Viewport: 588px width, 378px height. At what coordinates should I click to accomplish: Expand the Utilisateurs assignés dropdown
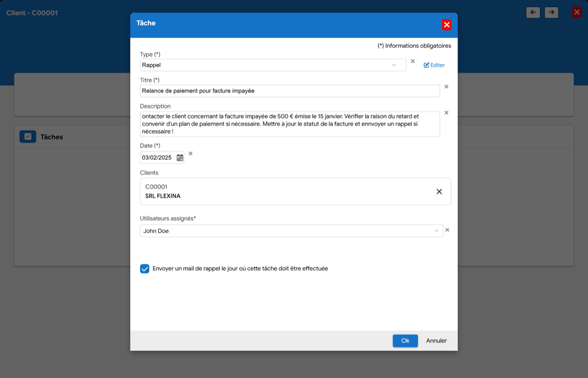[437, 230]
